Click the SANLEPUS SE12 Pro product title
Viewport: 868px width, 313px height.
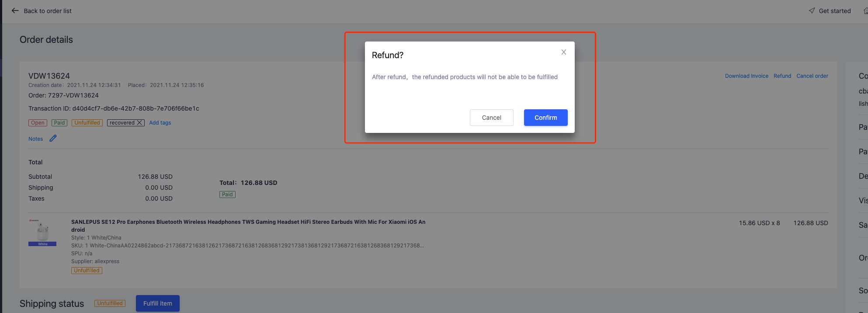pyautogui.click(x=248, y=222)
